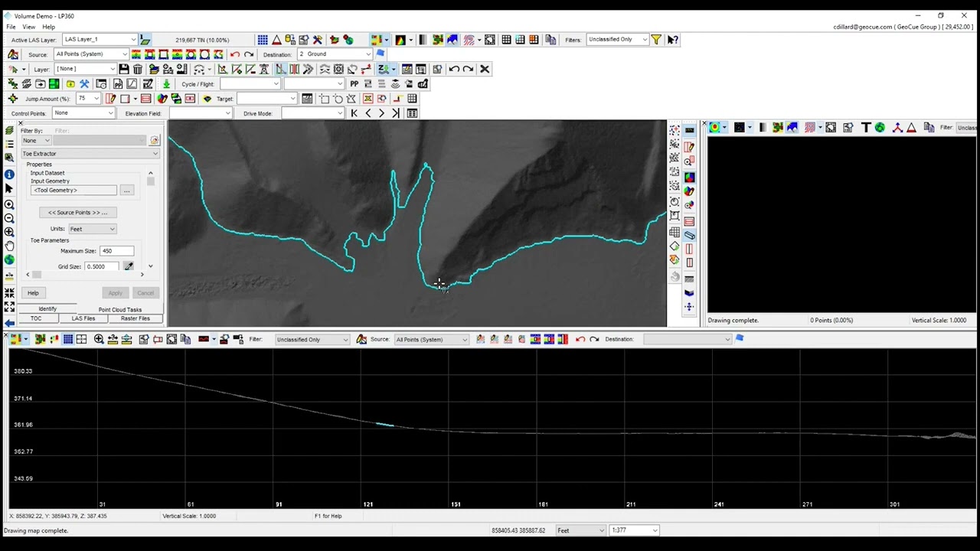
Task: Click the go to first record icon
Action: [x=354, y=113]
